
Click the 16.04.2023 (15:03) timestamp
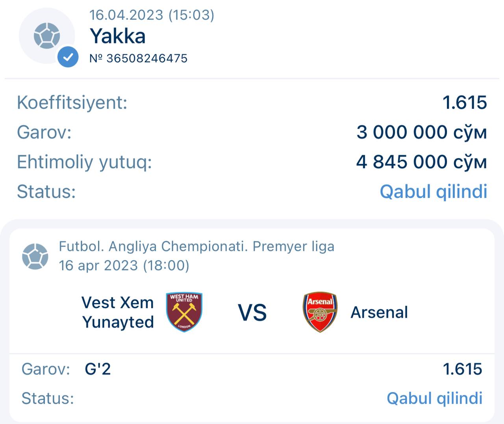tap(152, 15)
